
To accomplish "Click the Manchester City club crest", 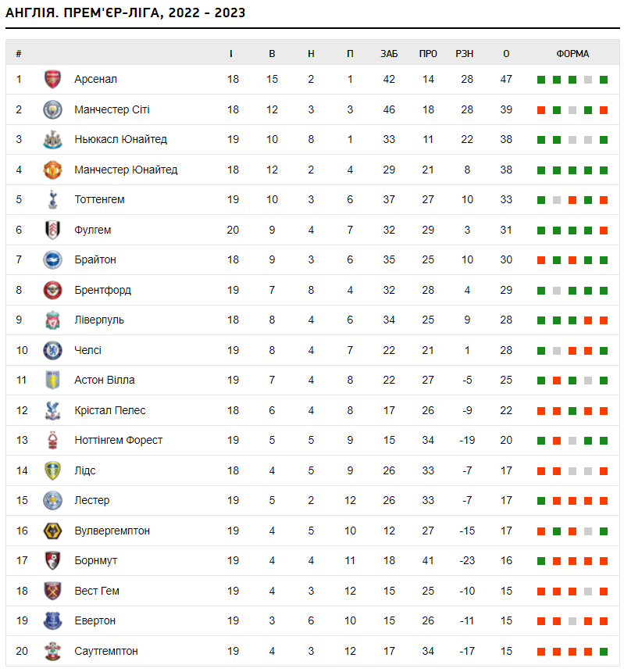I will point(52,109).
